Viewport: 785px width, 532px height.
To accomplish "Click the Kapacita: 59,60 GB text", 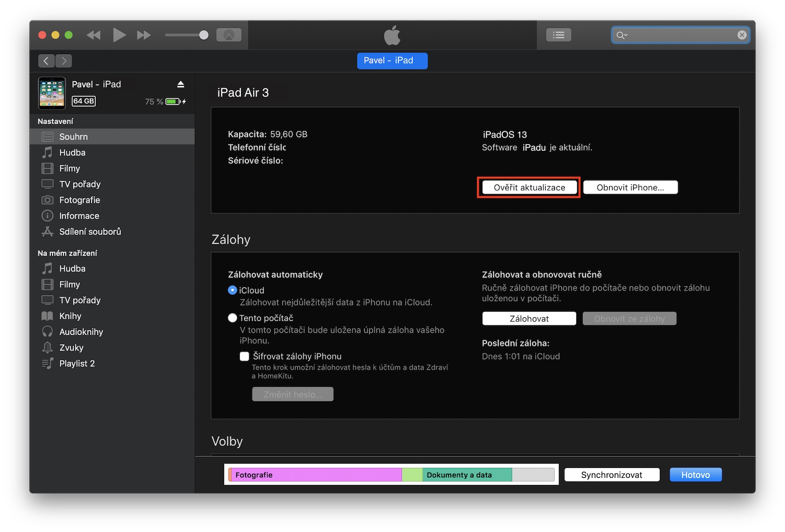I will [268, 134].
